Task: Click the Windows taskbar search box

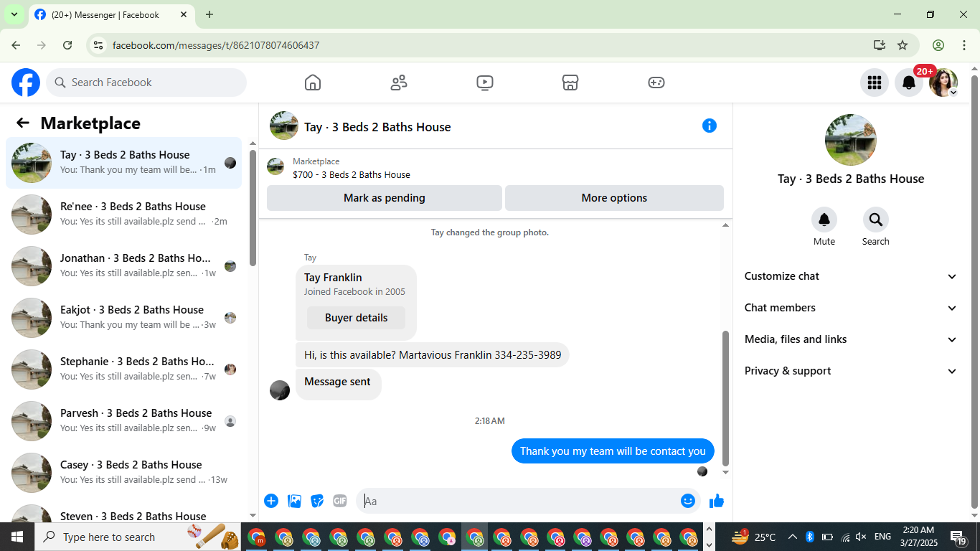Action: click(x=139, y=537)
